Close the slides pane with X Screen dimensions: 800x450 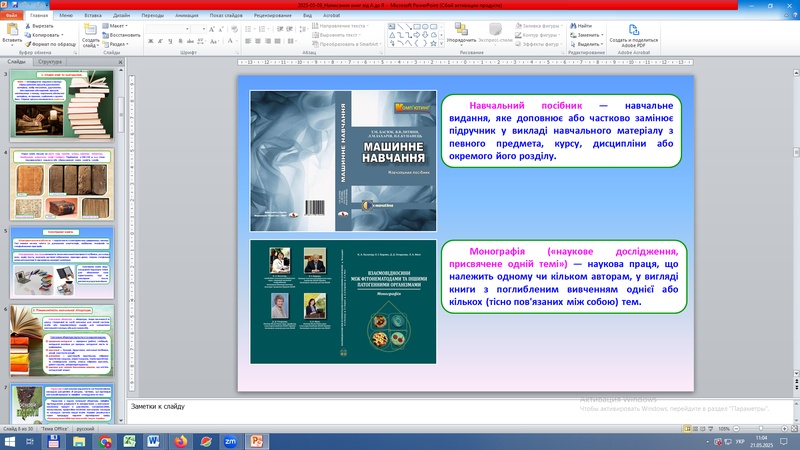click(120, 62)
